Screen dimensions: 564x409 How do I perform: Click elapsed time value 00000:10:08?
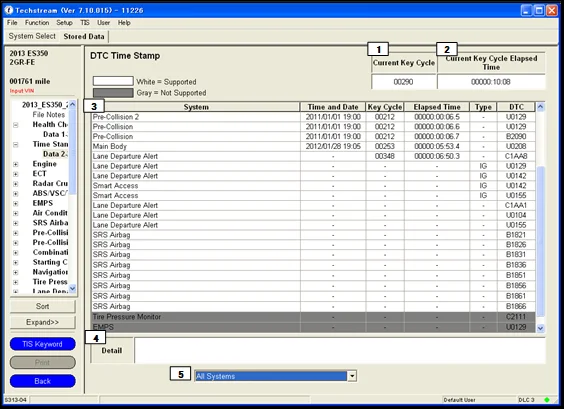(491, 82)
